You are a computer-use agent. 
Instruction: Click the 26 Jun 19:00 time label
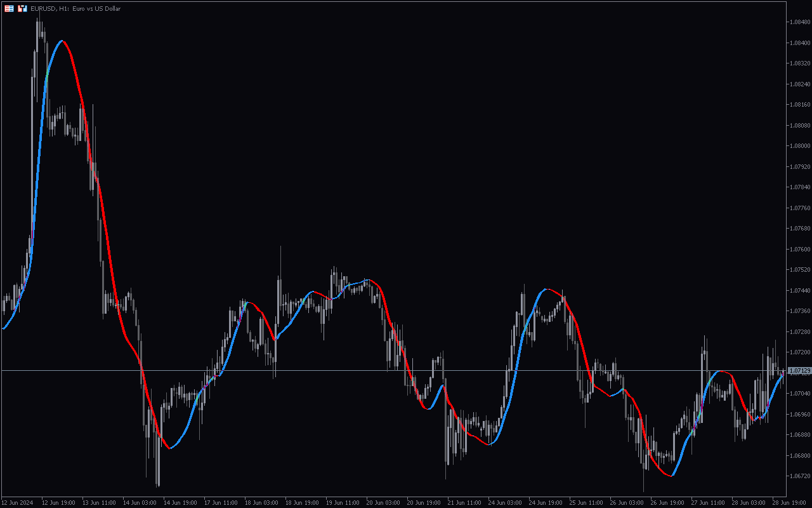(x=667, y=502)
